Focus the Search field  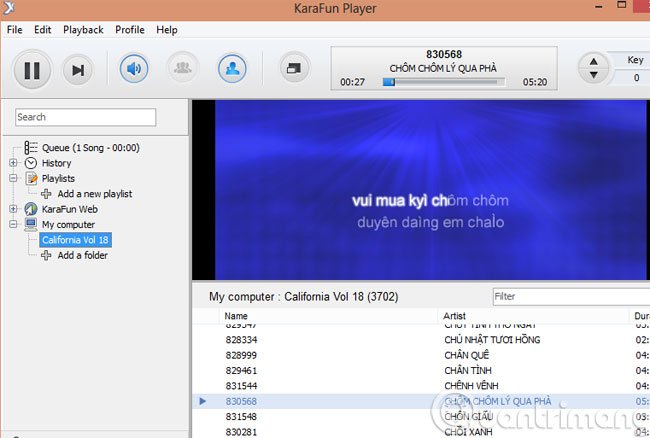pyautogui.click(x=85, y=117)
